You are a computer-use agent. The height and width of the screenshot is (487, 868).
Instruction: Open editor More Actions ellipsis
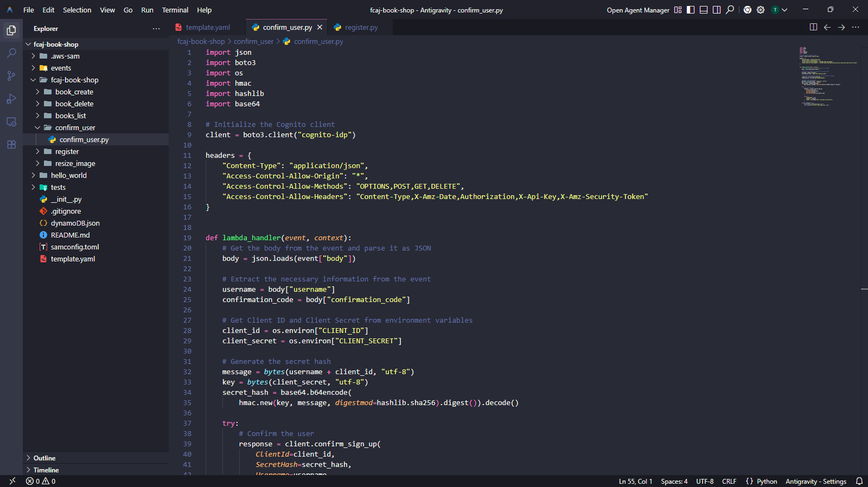coord(856,27)
